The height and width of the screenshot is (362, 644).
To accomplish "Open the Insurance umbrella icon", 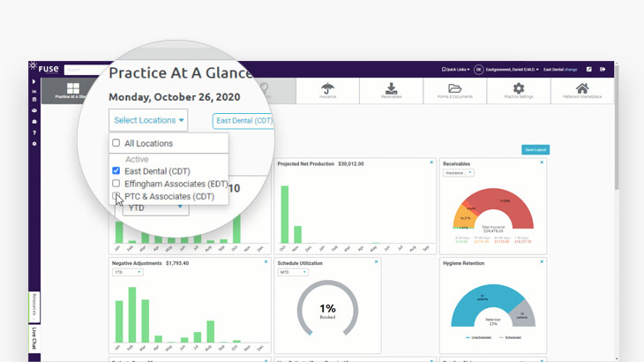I will point(327,87).
